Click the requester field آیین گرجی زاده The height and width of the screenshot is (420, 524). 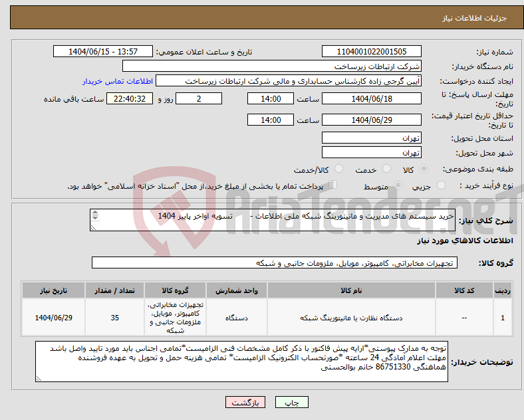(x=289, y=81)
